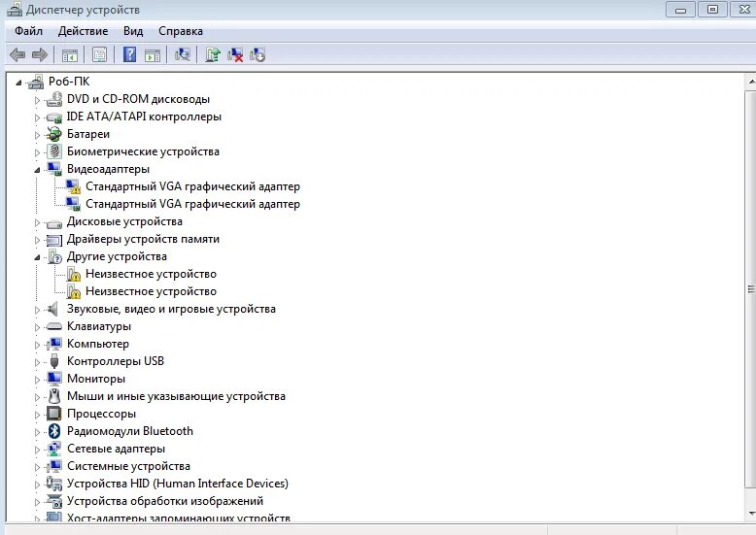Viewport: 756px width, 535px height.
Task: Expand Драйверы устройств памяти node
Action: pos(37,240)
